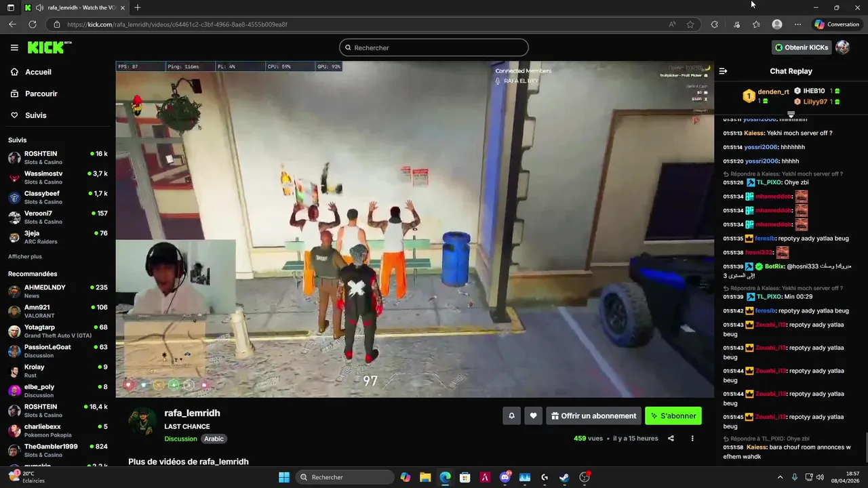Expand the followed list with Afficher plus
This screenshot has height=488, width=868.
(24, 257)
